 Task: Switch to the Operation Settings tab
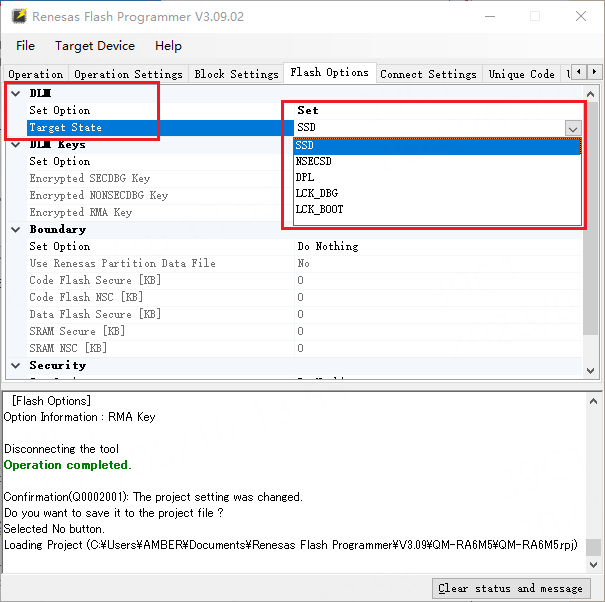[x=128, y=74]
